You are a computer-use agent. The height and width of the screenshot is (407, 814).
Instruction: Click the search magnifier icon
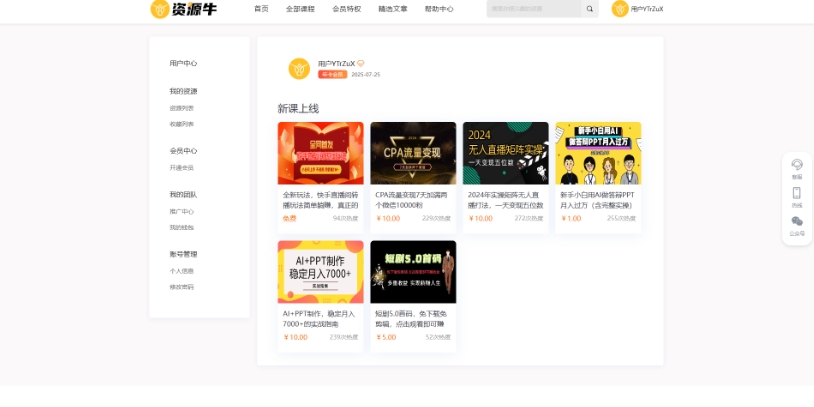(590, 9)
